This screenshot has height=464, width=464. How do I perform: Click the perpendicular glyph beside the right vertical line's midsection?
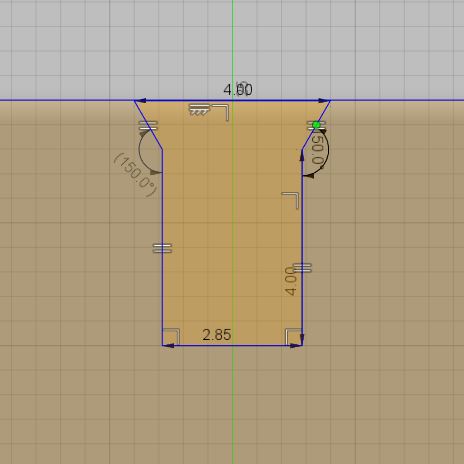[290, 201]
